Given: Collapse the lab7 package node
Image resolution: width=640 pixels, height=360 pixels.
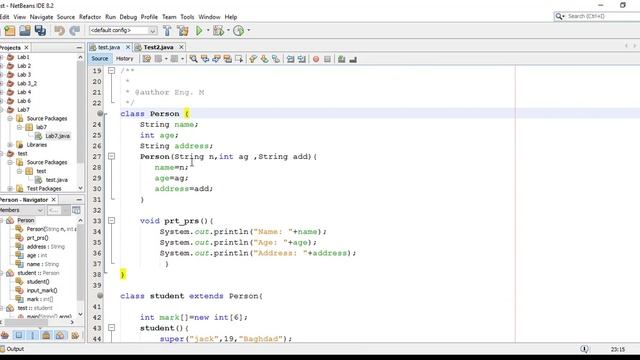Looking at the screenshot, I should (19, 127).
